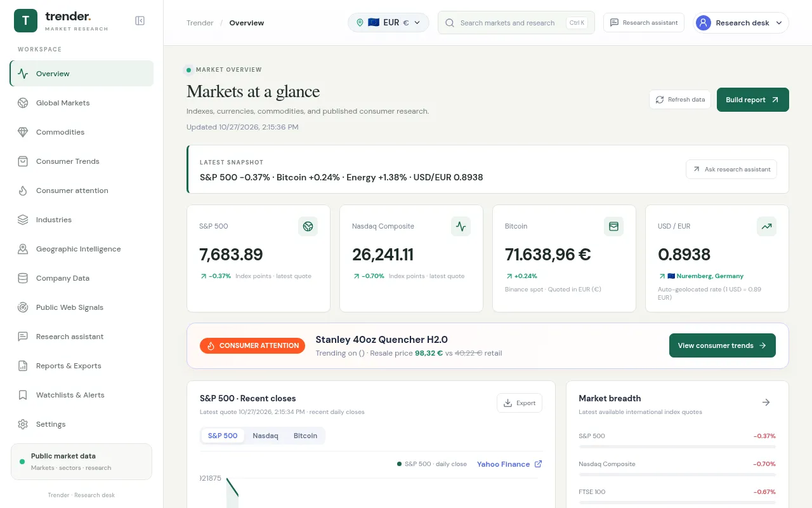Click the S&P 500 card globe icon

(308, 226)
